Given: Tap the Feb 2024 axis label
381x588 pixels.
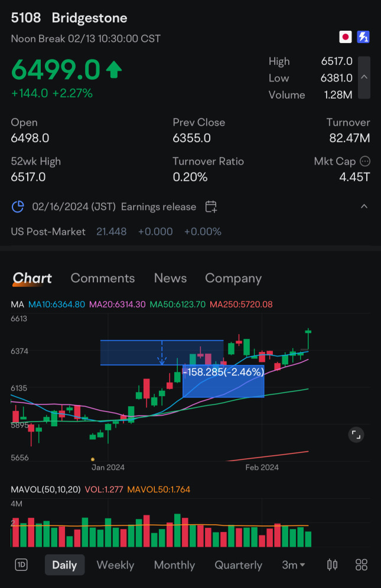Looking at the screenshot, I should click(262, 467).
